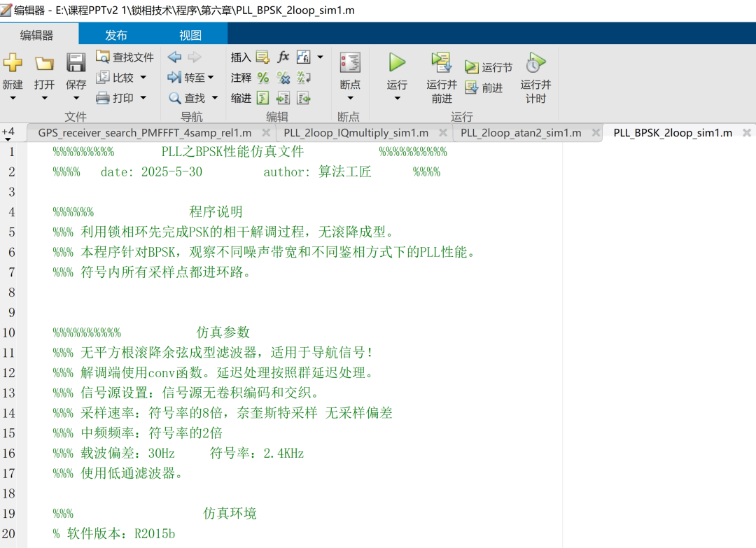The image size is (756, 548).
Task: Expand the 比较 (Compare) dropdown
Action: click(x=143, y=78)
